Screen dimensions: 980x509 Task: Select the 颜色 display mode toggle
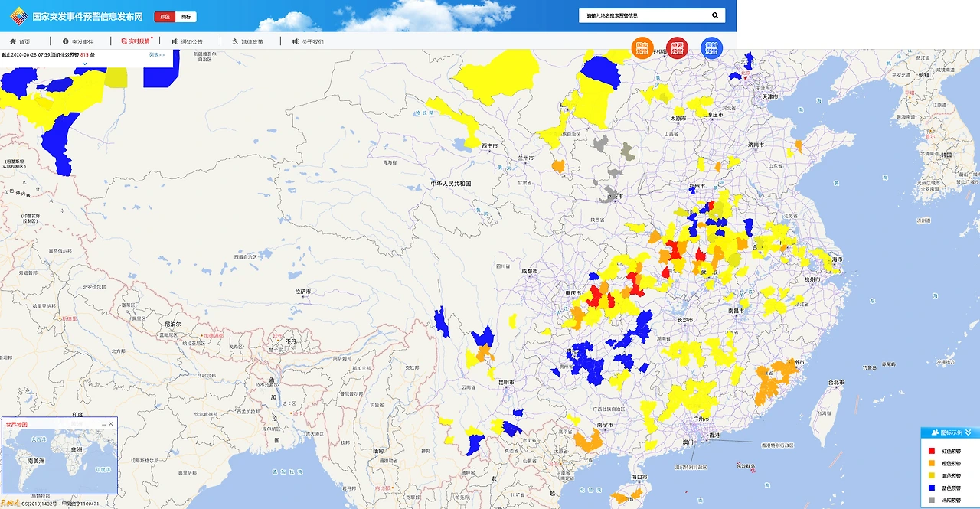[165, 16]
